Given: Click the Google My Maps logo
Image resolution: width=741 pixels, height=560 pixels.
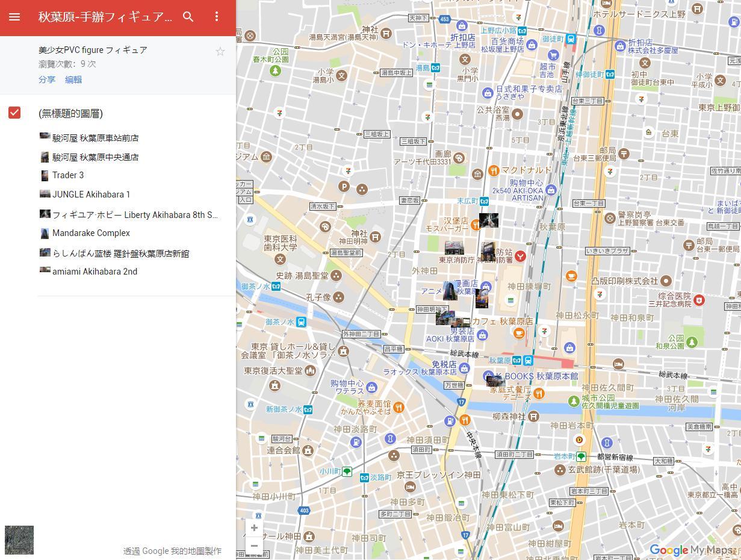Looking at the screenshot, I should point(691,550).
